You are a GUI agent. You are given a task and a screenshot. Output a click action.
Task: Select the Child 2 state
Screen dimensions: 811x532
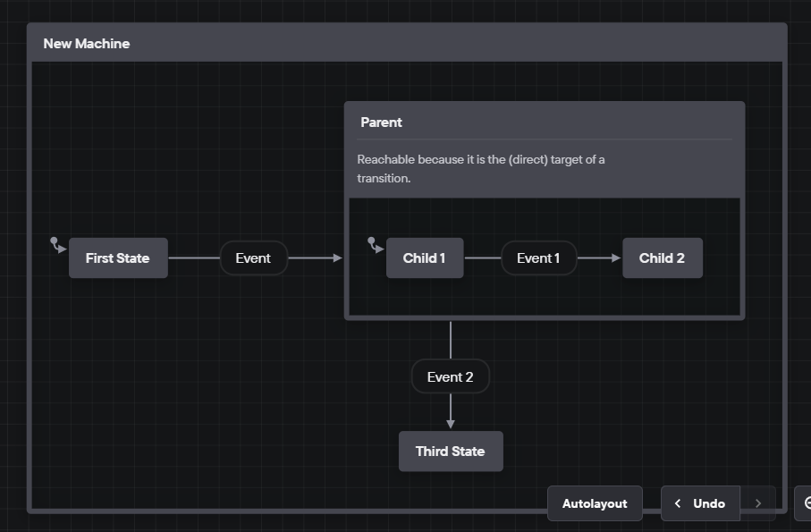click(662, 258)
